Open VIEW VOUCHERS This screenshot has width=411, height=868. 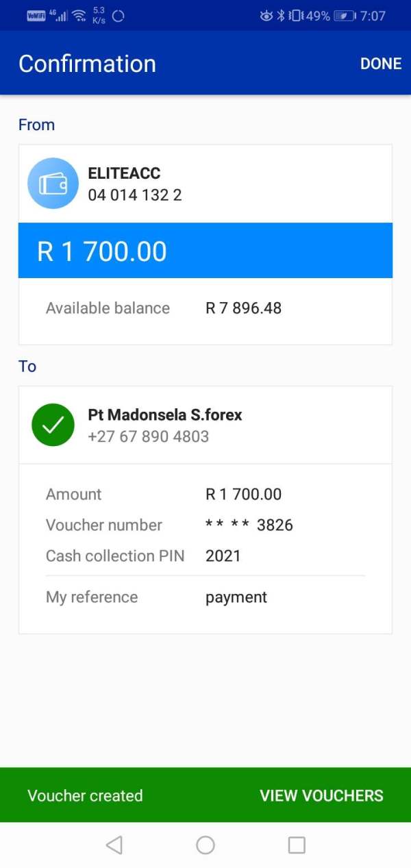(x=321, y=795)
